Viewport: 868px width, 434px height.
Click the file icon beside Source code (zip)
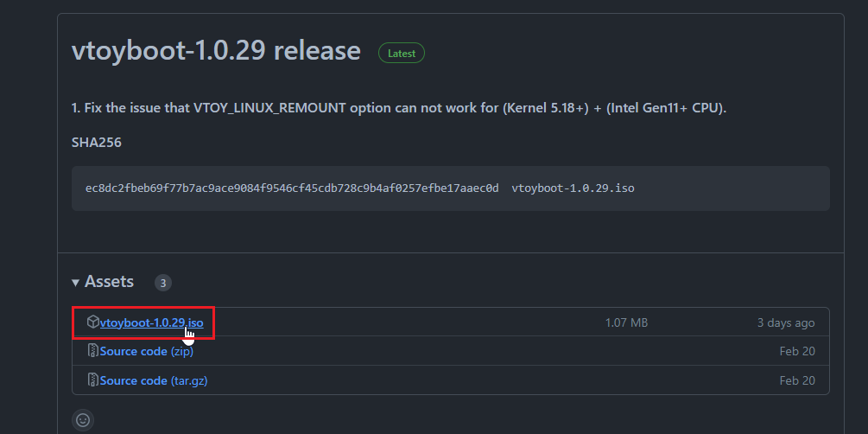pos(92,351)
